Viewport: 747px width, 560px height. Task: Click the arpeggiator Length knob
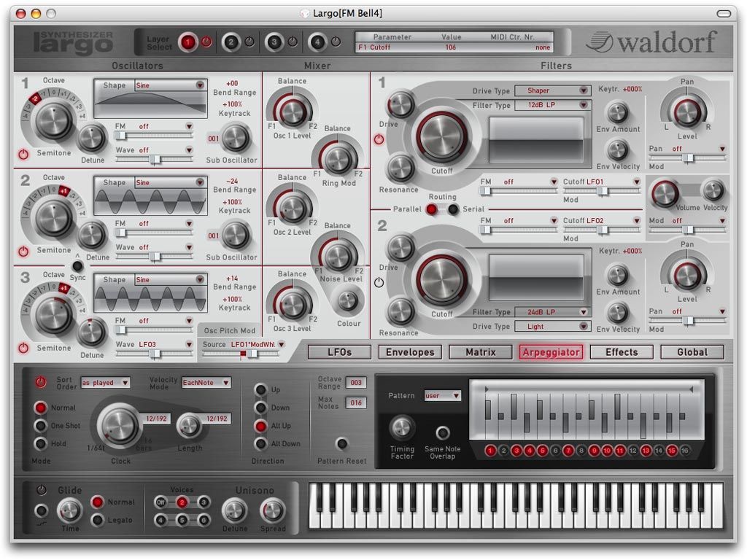(189, 426)
